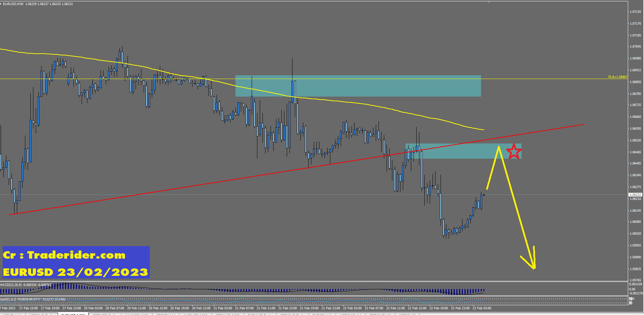Image resolution: width=644 pixels, height=315 pixels.
Task: Click the red star marker on chart
Action: [x=513, y=151]
